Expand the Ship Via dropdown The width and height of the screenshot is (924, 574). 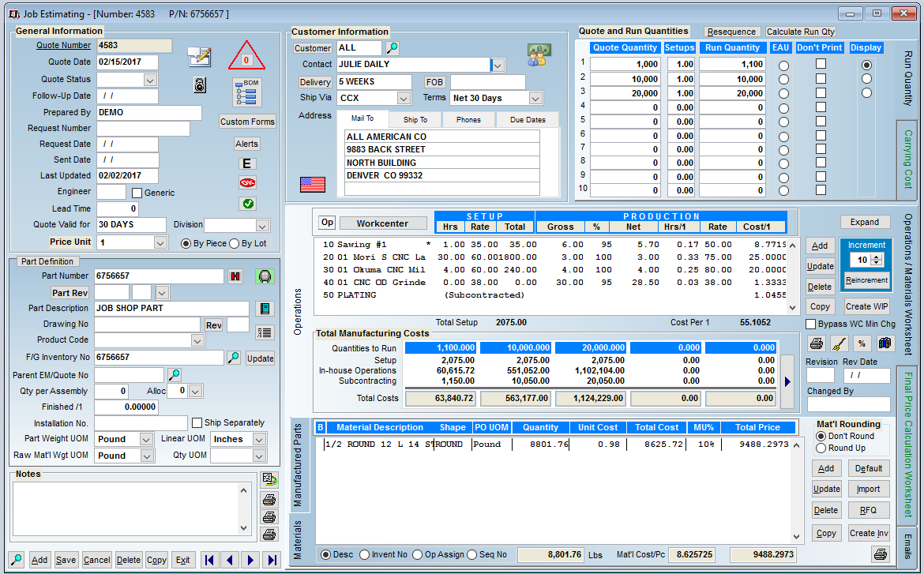(404, 99)
